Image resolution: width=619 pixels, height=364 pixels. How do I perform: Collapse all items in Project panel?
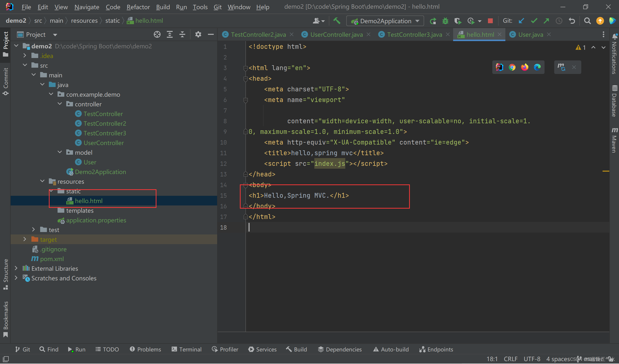(x=182, y=34)
